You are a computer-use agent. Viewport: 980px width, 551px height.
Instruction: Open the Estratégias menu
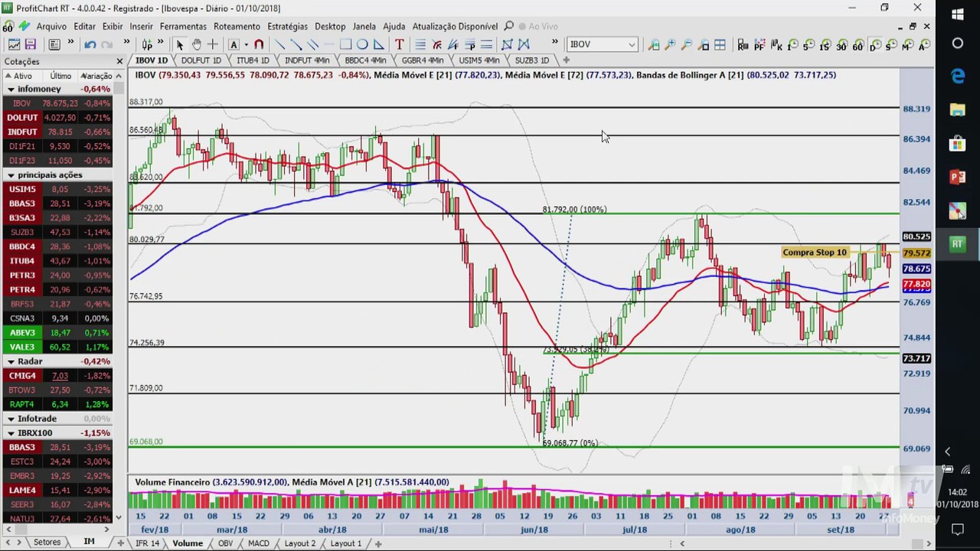point(287,26)
